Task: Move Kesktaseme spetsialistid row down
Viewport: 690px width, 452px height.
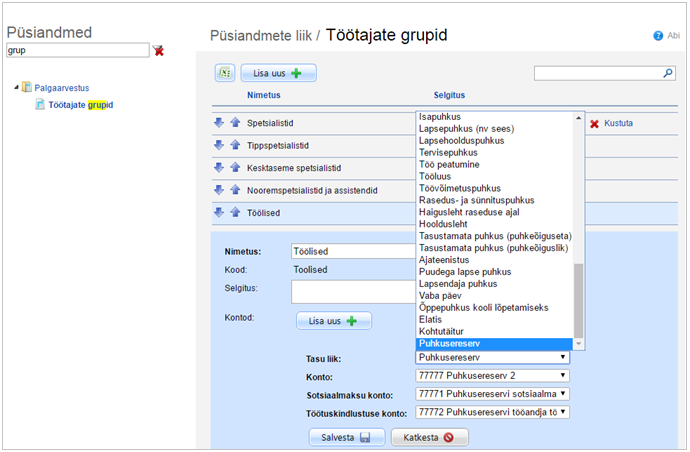Action: [219, 167]
